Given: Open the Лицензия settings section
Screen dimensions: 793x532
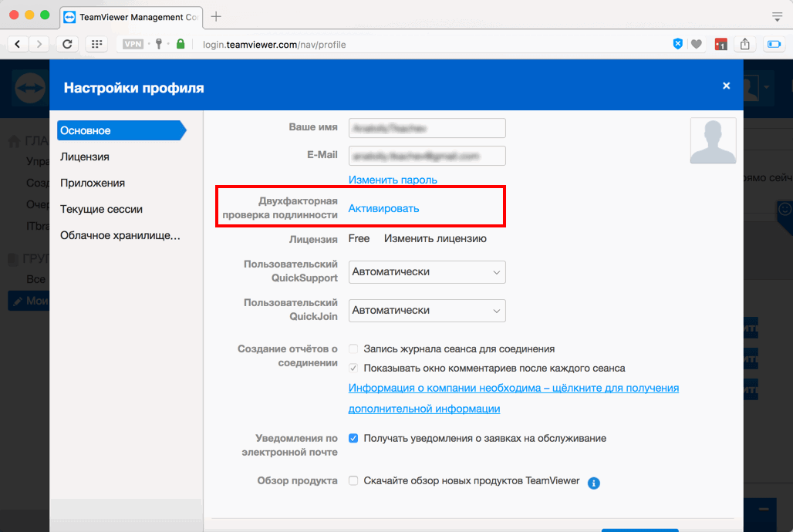Looking at the screenshot, I should pyautogui.click(x=84, y=157).
